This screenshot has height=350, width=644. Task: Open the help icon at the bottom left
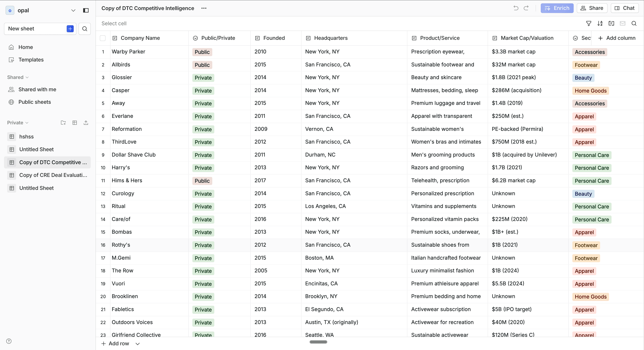[x=9, y=341]
